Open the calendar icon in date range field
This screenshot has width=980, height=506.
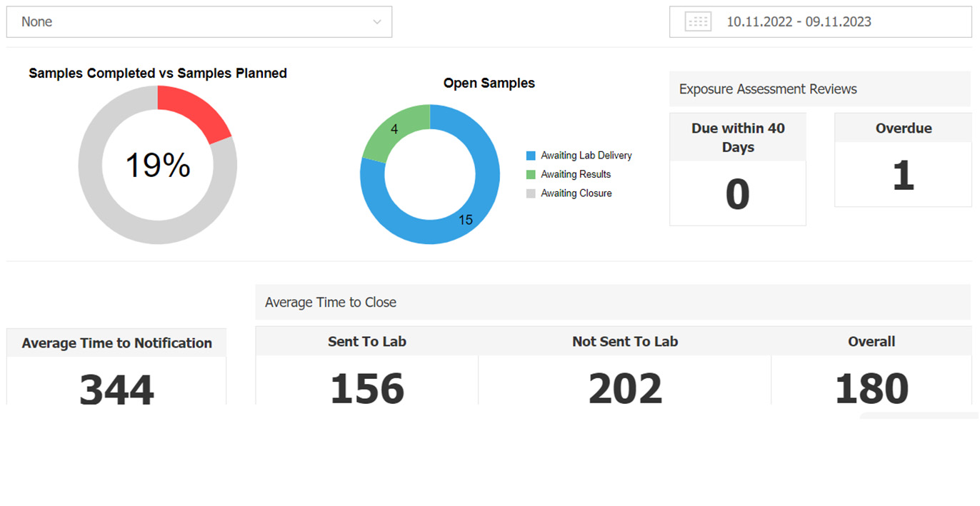[x=698, y=21]
